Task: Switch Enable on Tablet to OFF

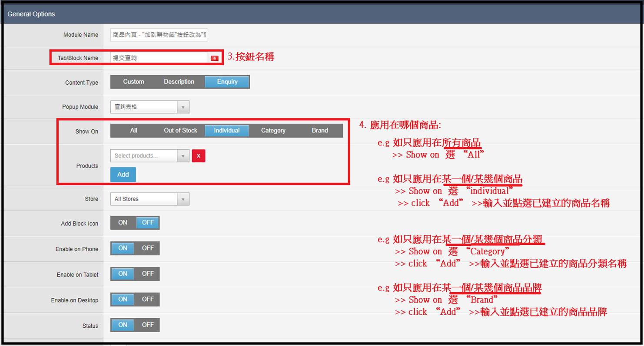Action: tap(148, 274)
